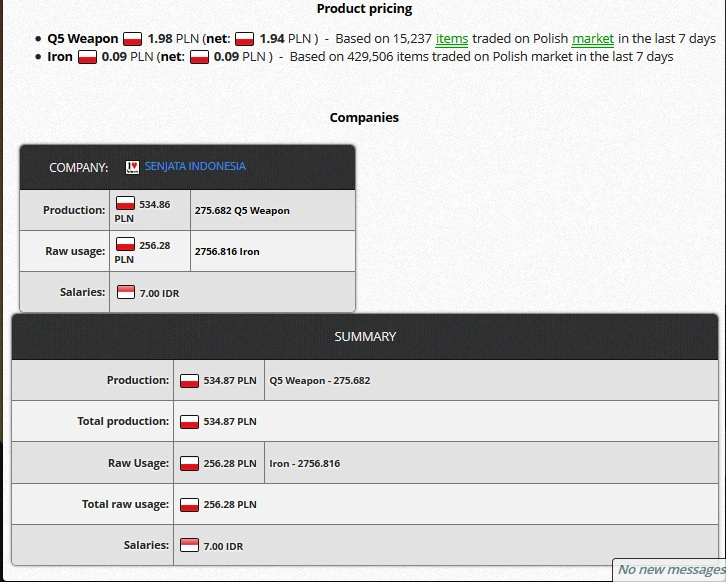The image size is (726, 582).
Task: Click the 'Q5 Weapon' bold pricing label
Action: pyautogui.click(x=83, y=39)
